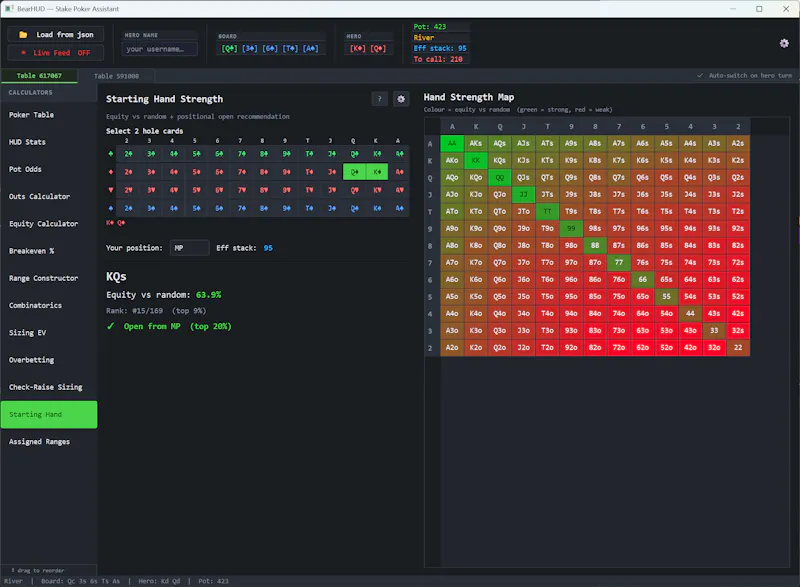Select the T♠ card in the card grid
This screenshot has height=587, width=800.
point(309,208)
